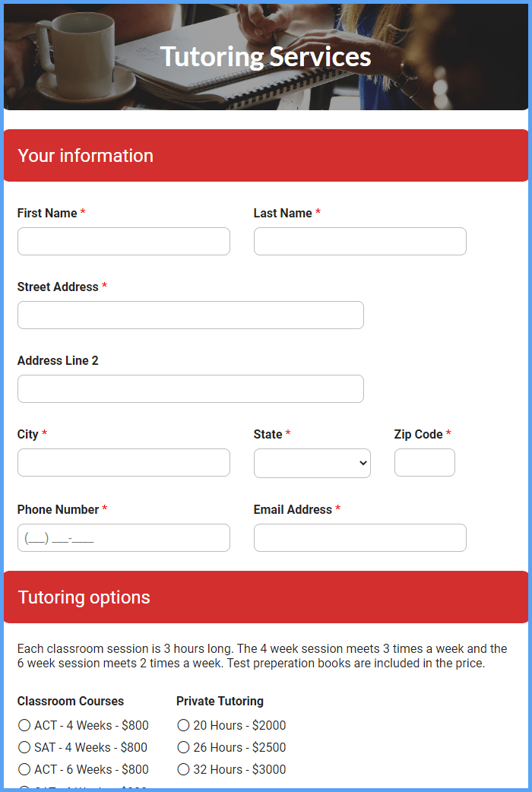Focus the Phone Number masked field

(124, 538)
